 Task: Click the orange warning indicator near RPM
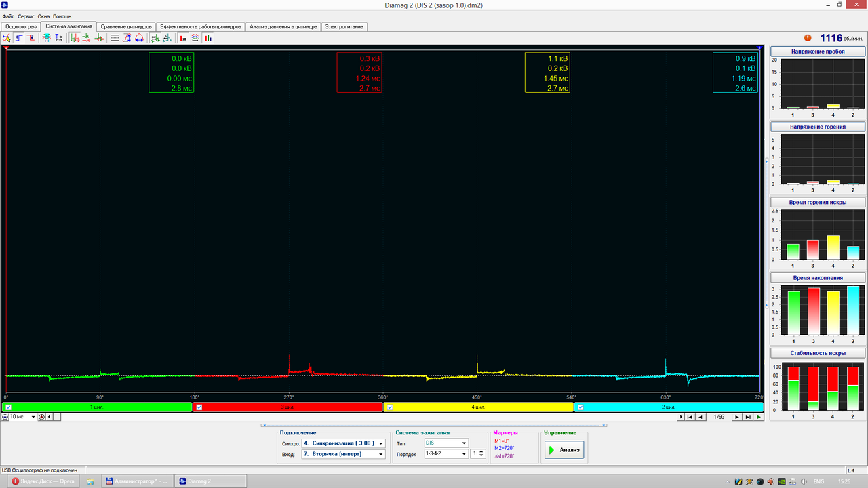[808, 38]
